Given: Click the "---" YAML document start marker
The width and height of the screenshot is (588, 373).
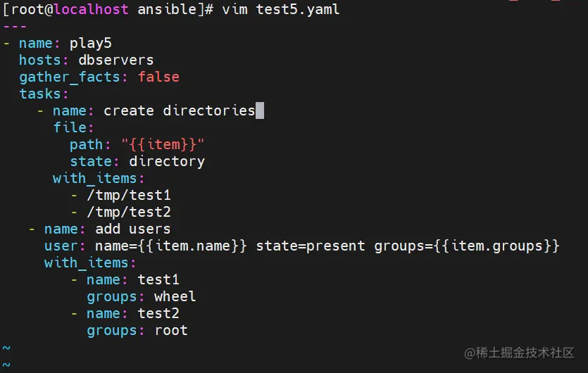Looking at the screenshot, I should point(15,27).
